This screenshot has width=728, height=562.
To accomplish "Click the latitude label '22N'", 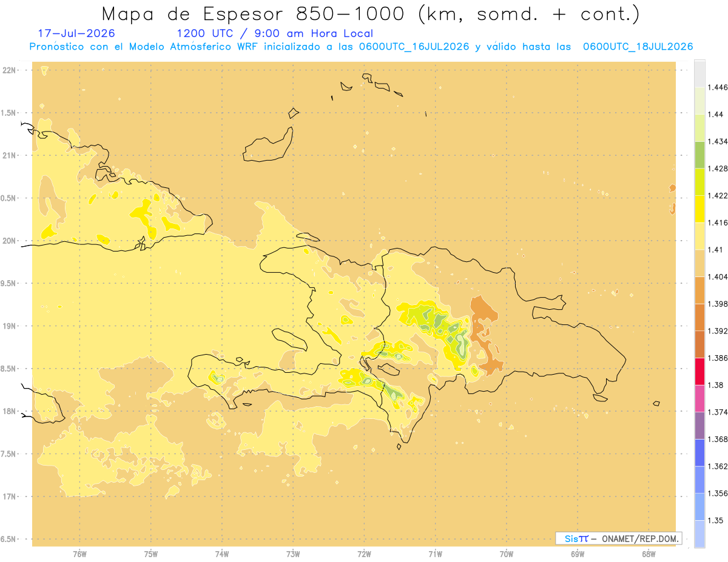I will coord(8,70).
